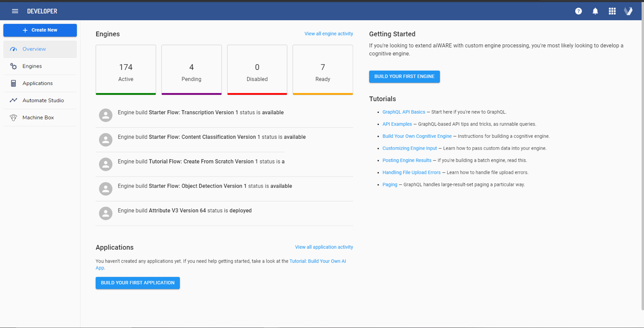This screenshot has height=328, width=644.
Task: Open Automate Studio from the sidebar
Action: (43, 100)
